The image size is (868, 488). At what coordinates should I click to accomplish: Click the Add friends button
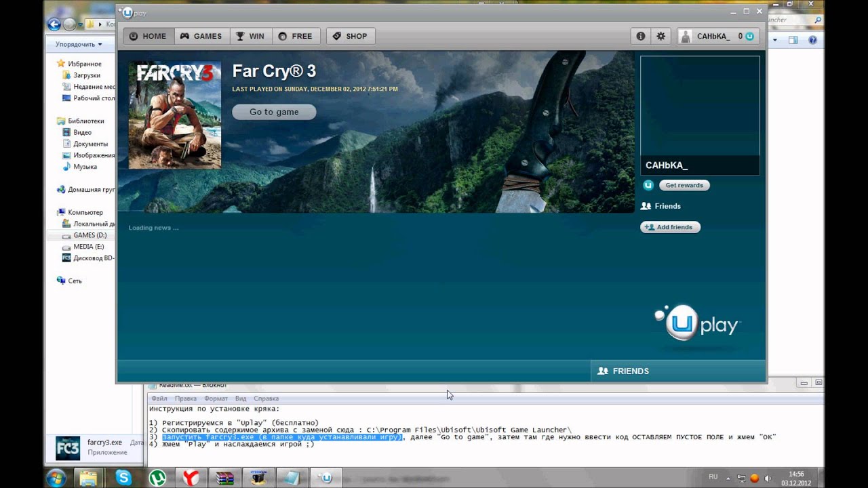pos(670,227)
